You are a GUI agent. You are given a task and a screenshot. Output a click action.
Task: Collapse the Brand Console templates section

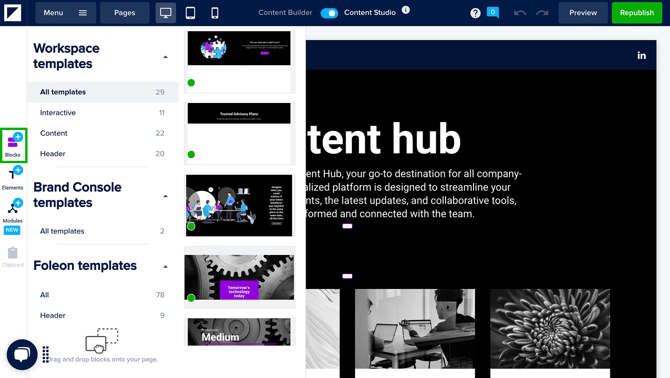[x=165, y=196]
